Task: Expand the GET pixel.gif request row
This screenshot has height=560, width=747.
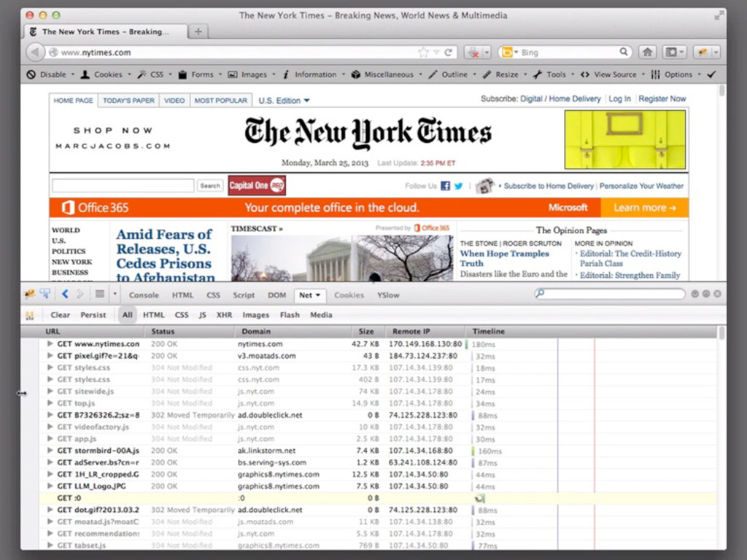Action: pyautogui.click(x=50, y=356)
